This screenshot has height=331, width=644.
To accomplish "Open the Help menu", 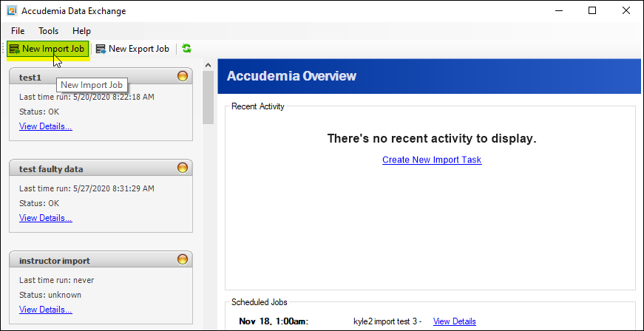I will point(81,31).
